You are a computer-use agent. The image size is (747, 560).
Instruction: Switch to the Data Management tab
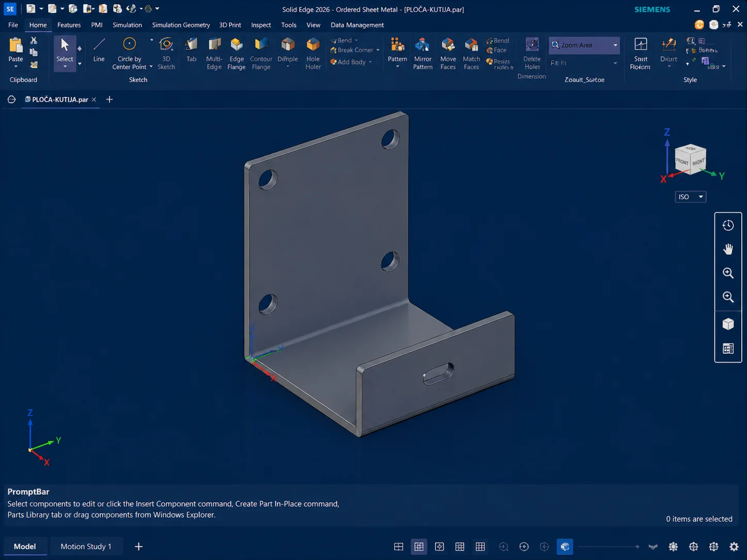pos(357,25)
